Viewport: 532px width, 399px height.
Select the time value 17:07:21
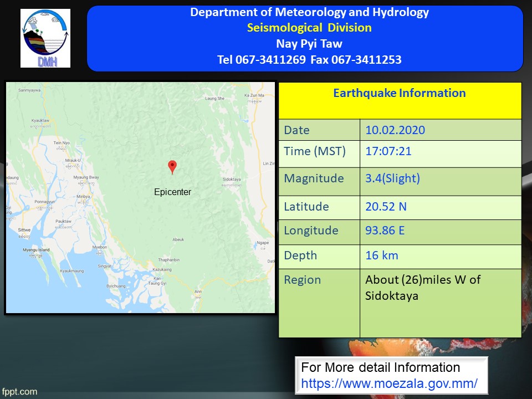pyautogui.click(x=388, y=151)
